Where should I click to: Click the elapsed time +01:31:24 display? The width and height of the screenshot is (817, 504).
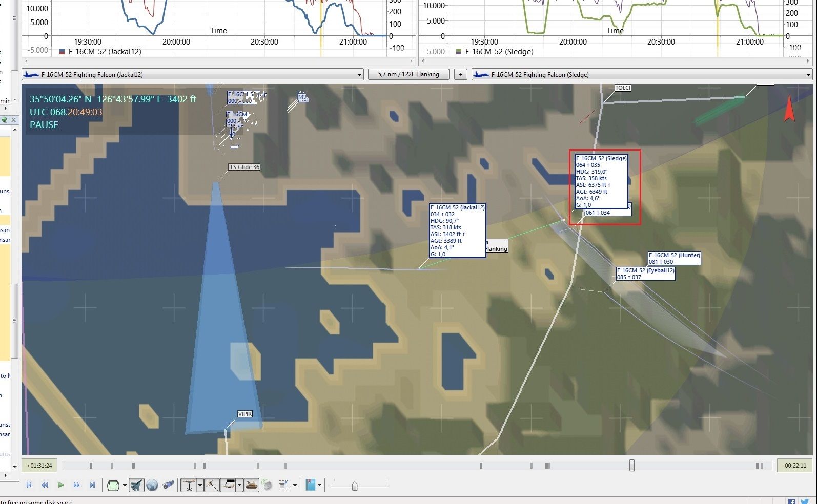(39, 466)
